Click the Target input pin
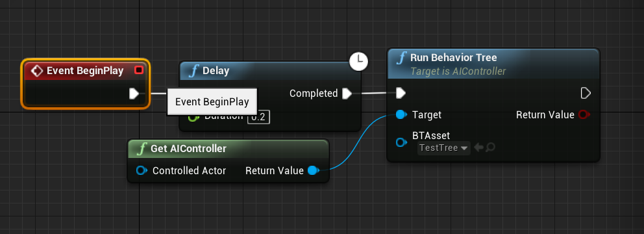644x234 pixels. coord(401,115)
